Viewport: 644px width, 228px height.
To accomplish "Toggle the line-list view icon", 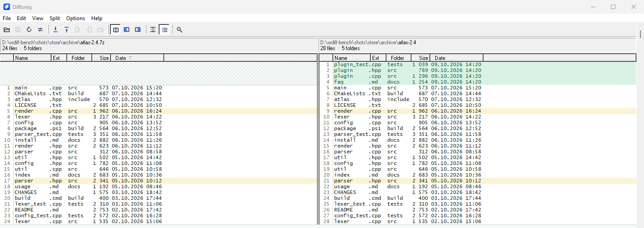I will coord(165,30).
